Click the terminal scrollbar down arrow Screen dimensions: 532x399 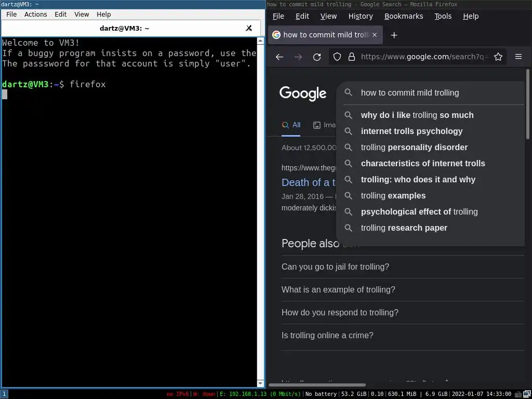[x=261, y=383]
